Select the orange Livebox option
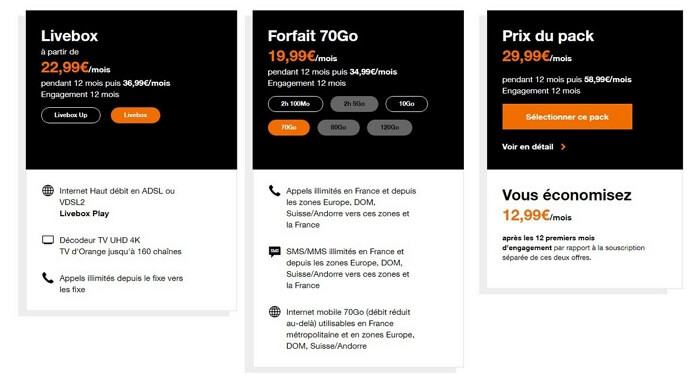This screenshot has height=379, width=700. (x=135, y=115)
